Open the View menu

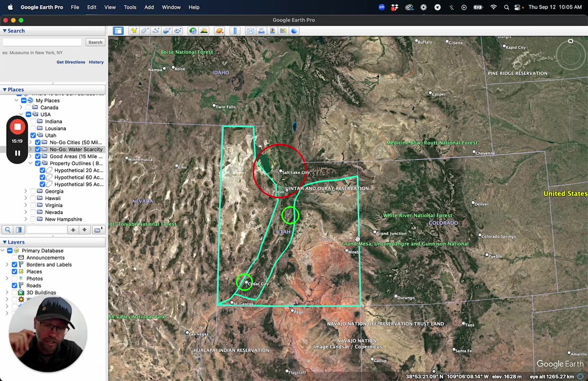[110, 7]
